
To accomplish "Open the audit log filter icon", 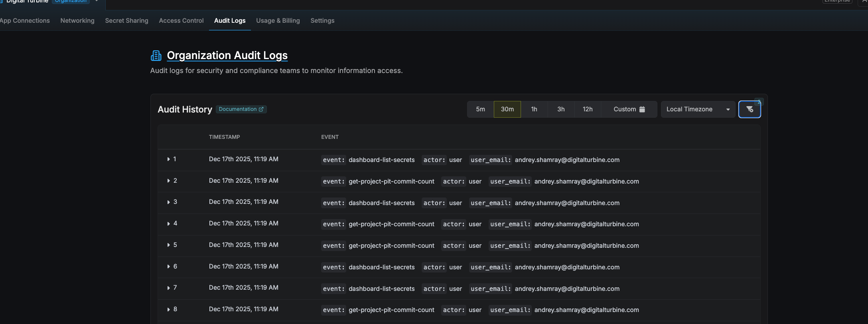I will (750, 109).
